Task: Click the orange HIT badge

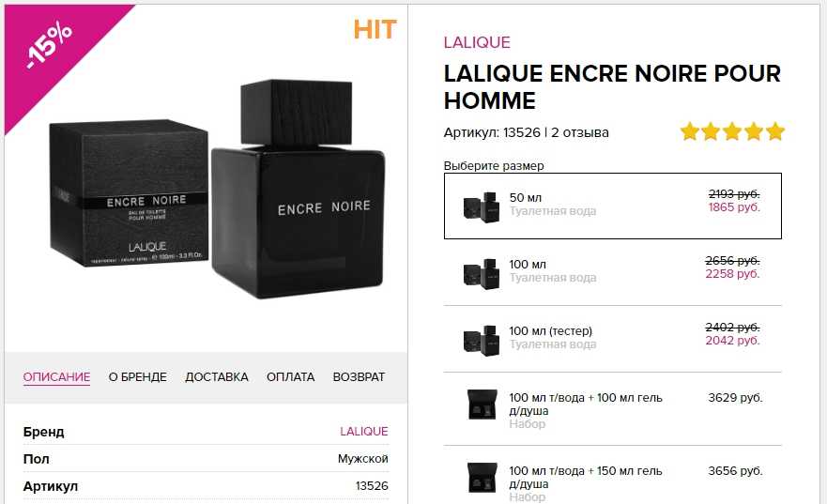Action: pyautogui.click(x=375, y=29)
